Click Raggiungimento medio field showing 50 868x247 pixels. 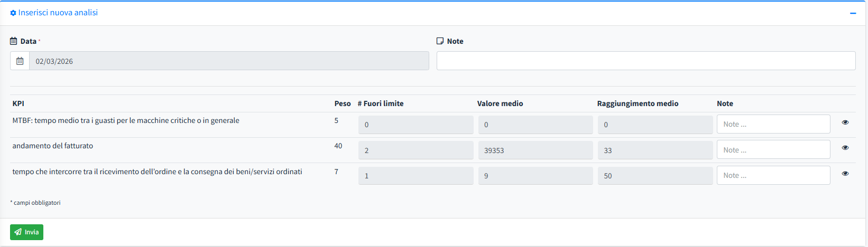[x=654, y=176]
